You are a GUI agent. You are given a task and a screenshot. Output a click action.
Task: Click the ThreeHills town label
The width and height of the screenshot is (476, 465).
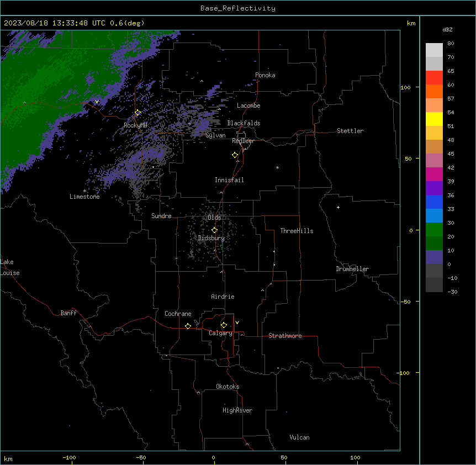(x=297, y=231)
